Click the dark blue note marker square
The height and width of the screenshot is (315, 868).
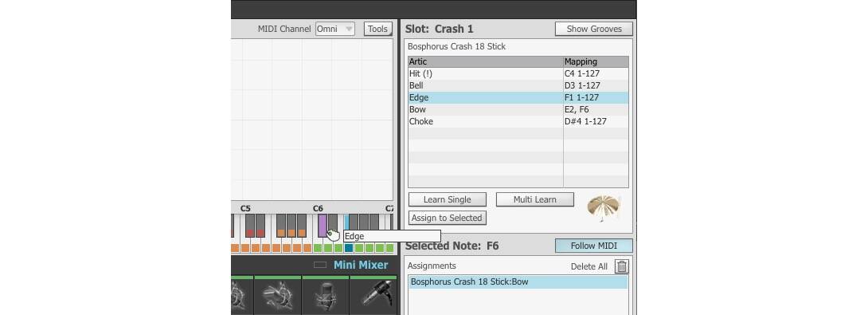[x=349, y=248]
